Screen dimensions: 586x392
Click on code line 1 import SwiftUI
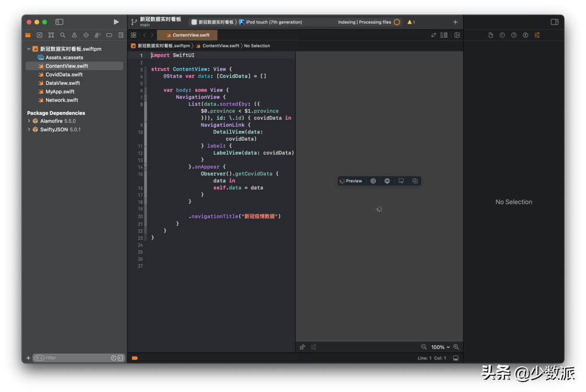(x=173, y=55)
